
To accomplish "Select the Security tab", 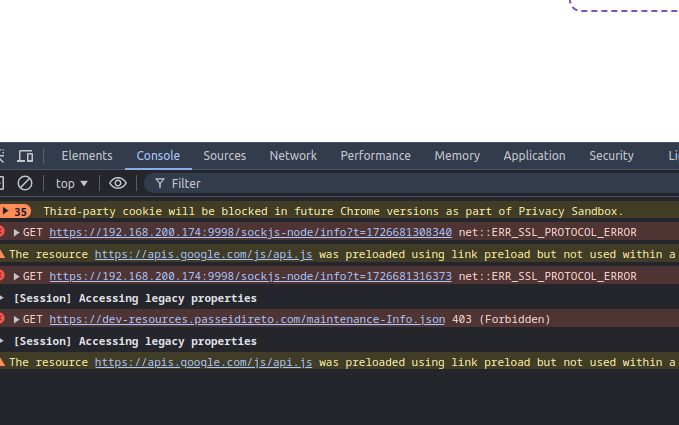I will [611, 156].
